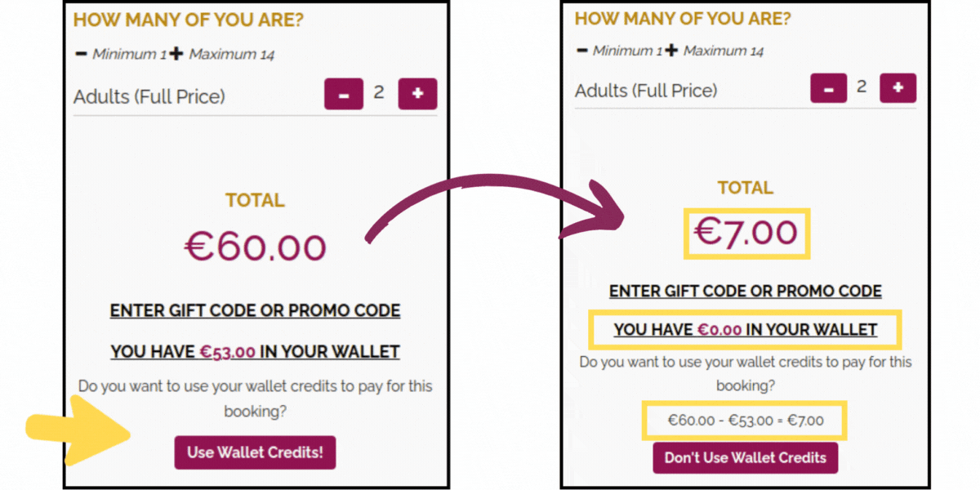Image resolution: width=980 pixels, height=490 pixels.
Task: Decrease Adults count using right panel minus icon
Action: [x=828, y=87]
